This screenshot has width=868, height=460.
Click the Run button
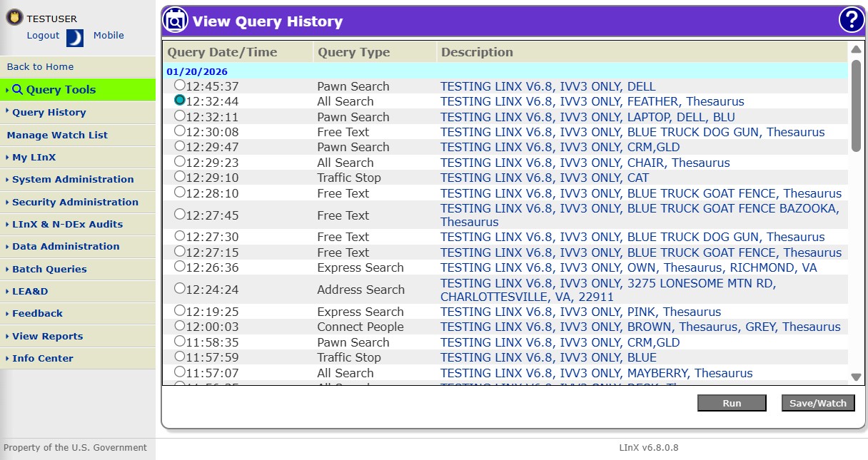tap(732, 403)
